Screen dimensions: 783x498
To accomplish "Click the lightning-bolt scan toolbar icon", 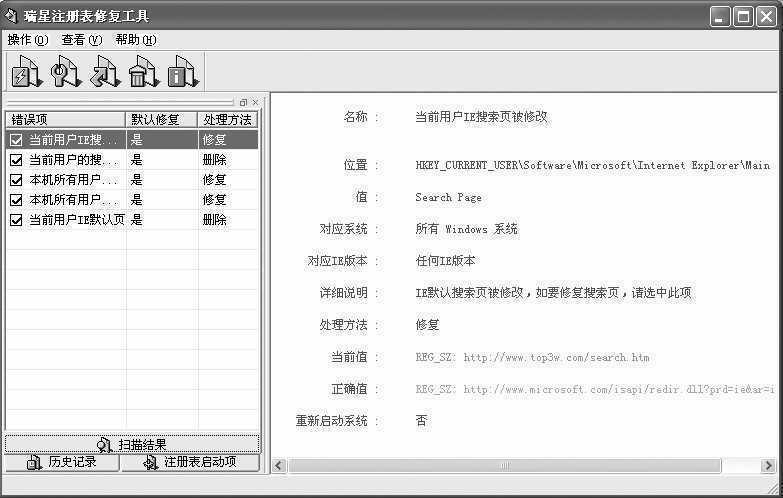I will 25,72.
